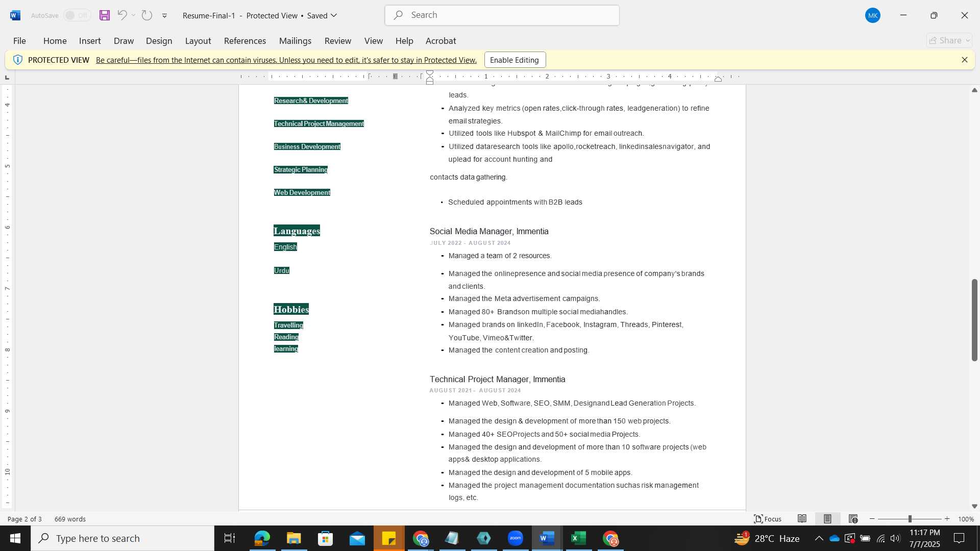Open Microsoft Store from taskbar
The height and width of the screenshot is (551, 980).
tap(325, 538)
